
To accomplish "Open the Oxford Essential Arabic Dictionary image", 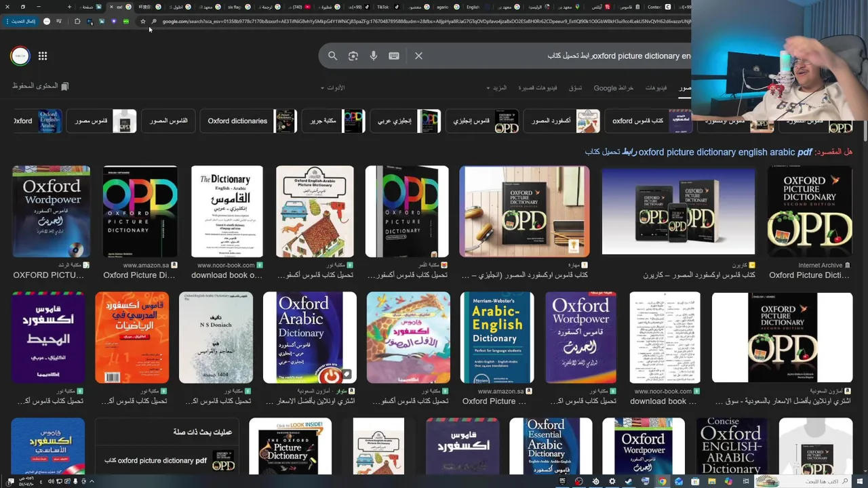I will (551, 446).
